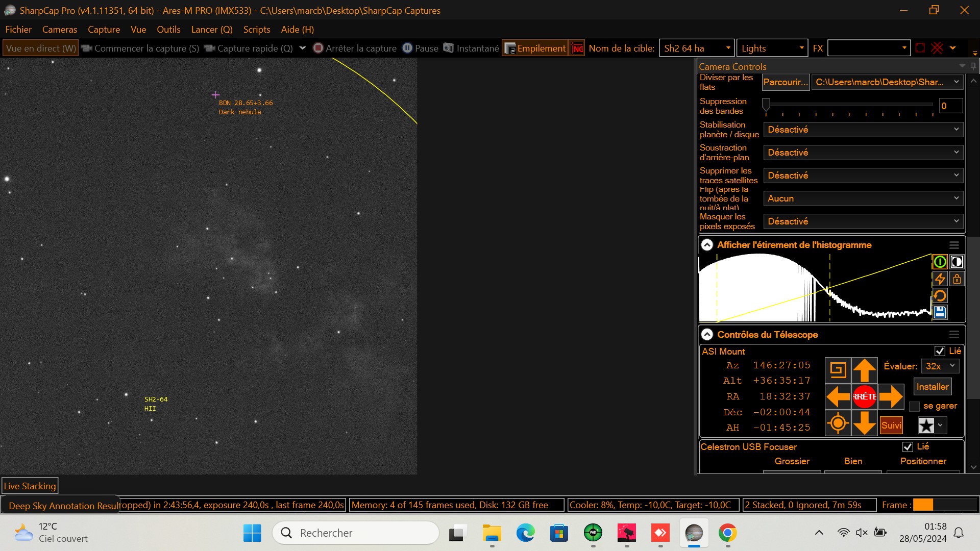The image size is (980, 551).
Task: Uncheck the ASI Mount Lié checkbox
Action: 940,351
